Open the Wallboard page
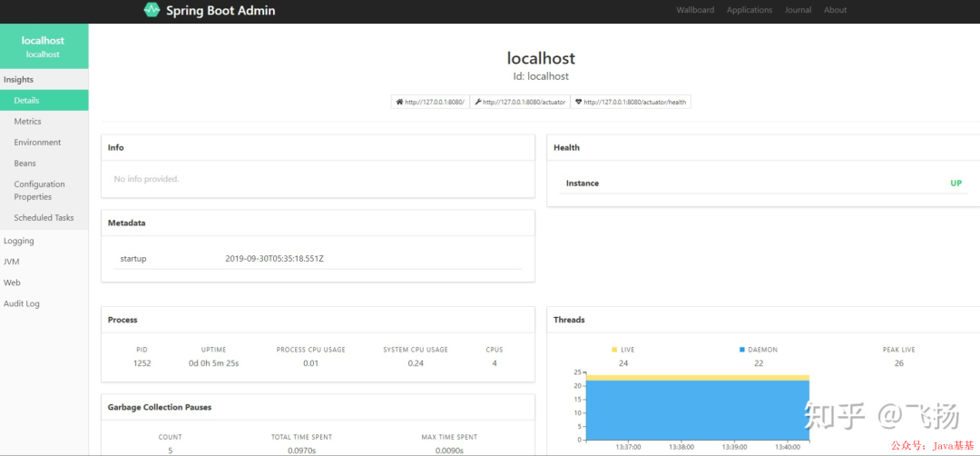 (695, 10)
